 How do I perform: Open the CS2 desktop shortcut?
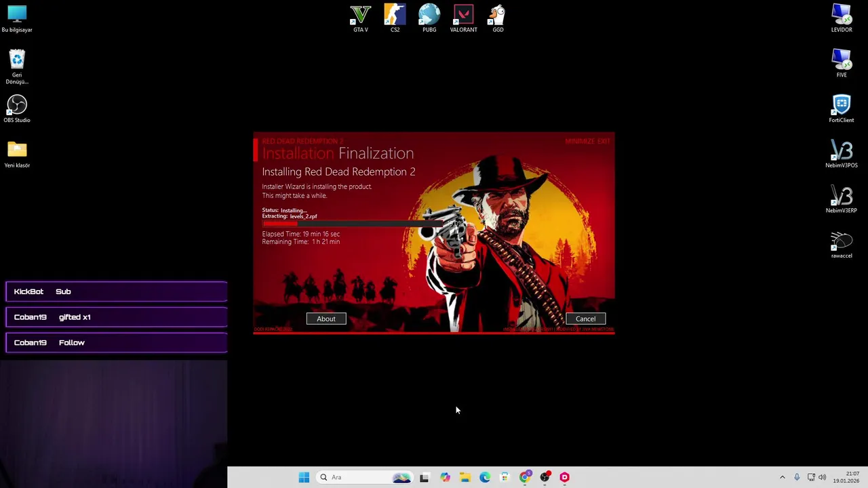pyautogui.click(x=395, y=18)
